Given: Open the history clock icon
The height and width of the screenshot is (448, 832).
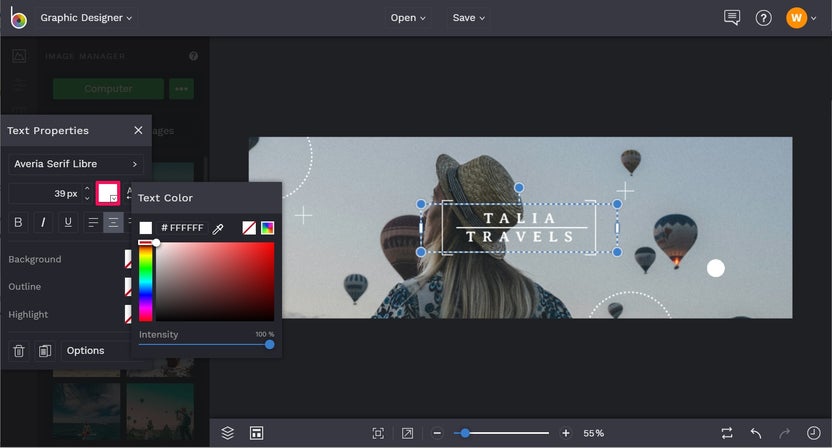Looking at the screenshot, I should 813,433.
